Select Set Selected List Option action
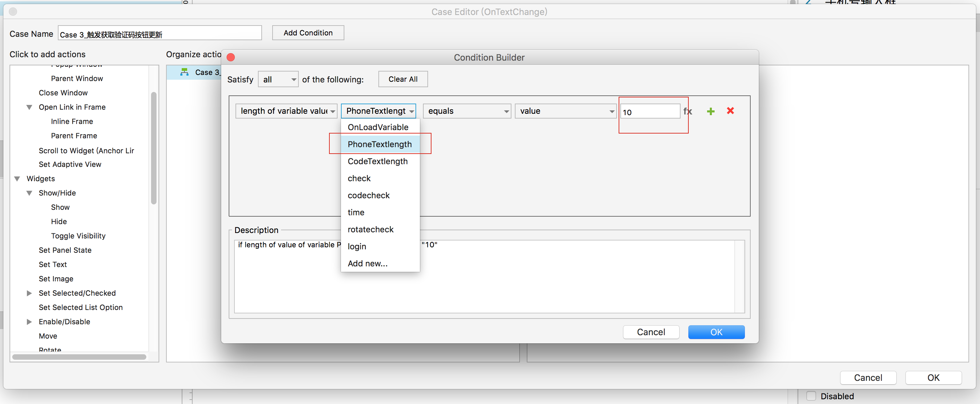Screen dimensions: 980x404 pyautogui.click(x=81, y=307)
